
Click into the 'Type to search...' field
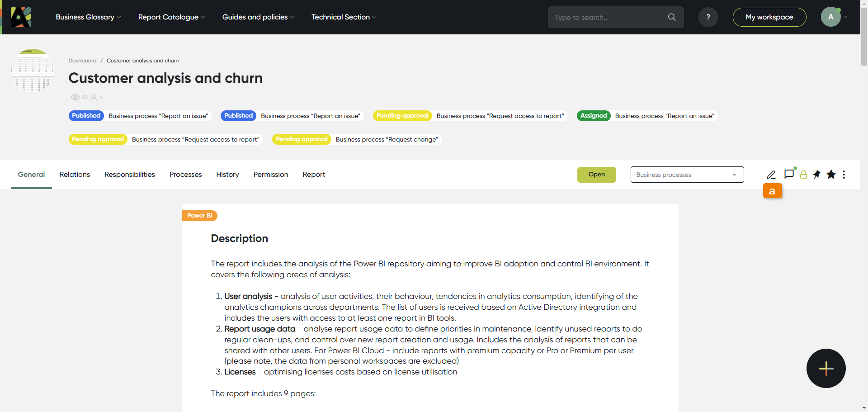608,17
